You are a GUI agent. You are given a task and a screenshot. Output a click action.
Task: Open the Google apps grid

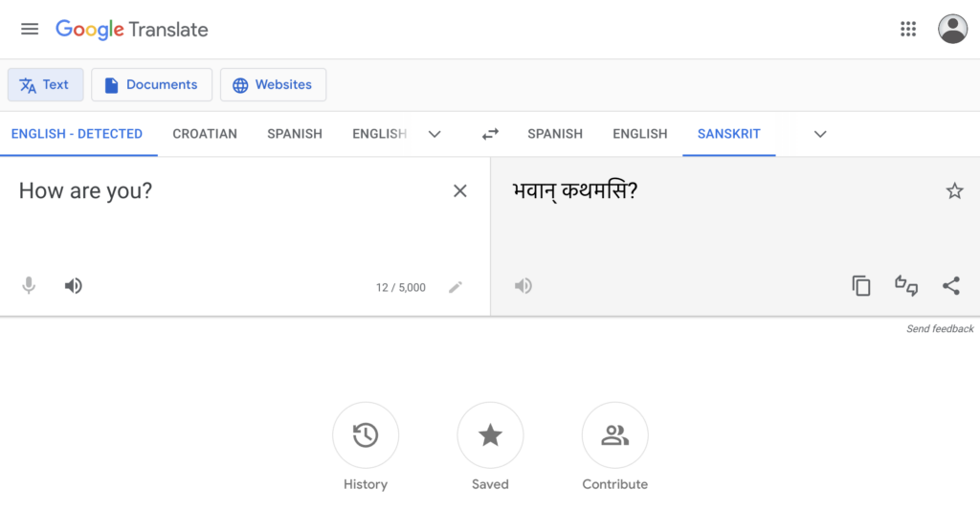(x=907, y=29)
